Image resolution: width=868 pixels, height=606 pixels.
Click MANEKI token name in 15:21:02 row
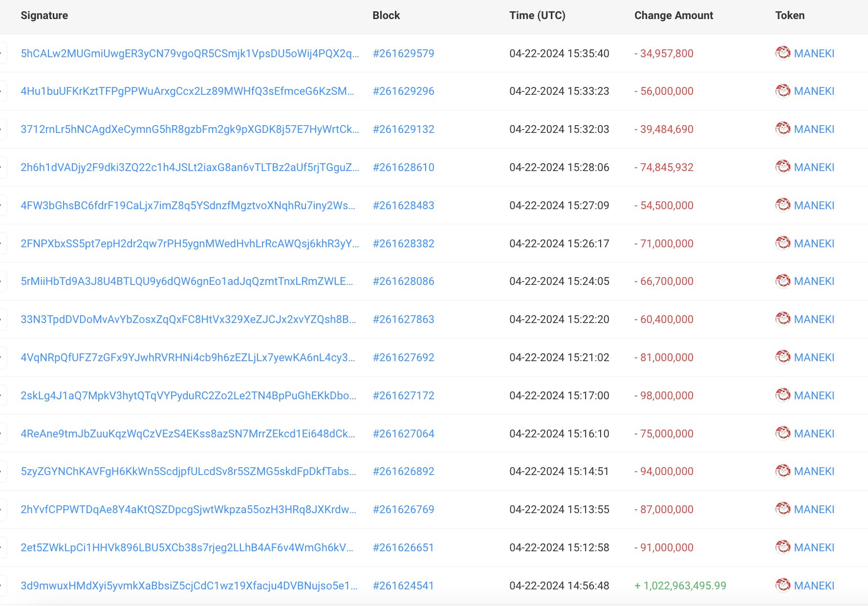tap(814, 357)
